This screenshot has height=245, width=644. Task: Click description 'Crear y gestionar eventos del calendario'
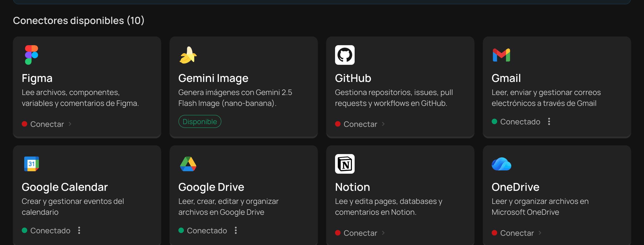[73, 207]
